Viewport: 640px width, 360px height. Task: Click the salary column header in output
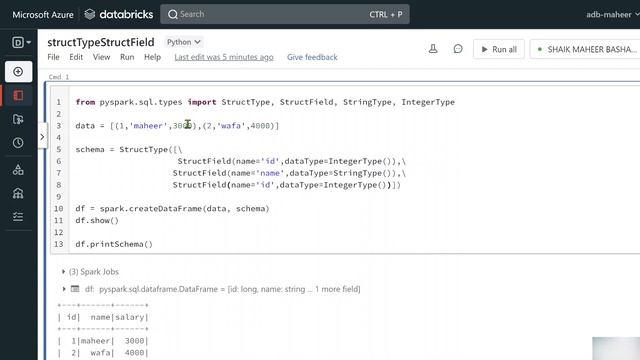tap(130, 317)
